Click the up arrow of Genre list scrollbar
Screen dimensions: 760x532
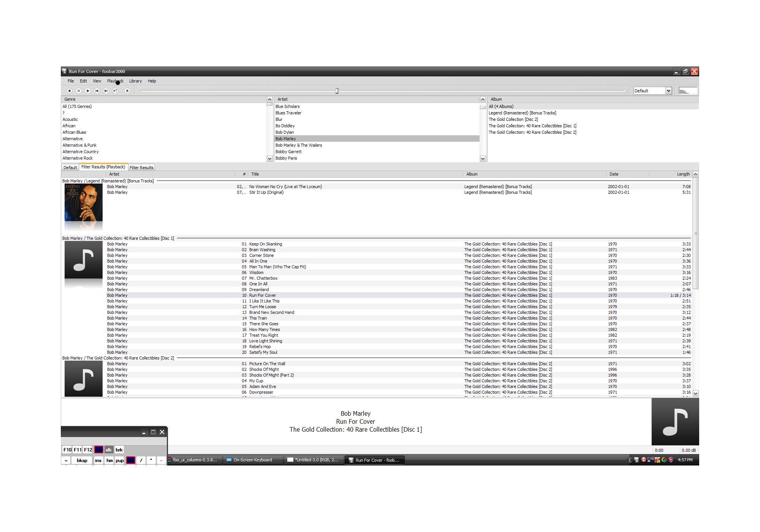(270, 99)
